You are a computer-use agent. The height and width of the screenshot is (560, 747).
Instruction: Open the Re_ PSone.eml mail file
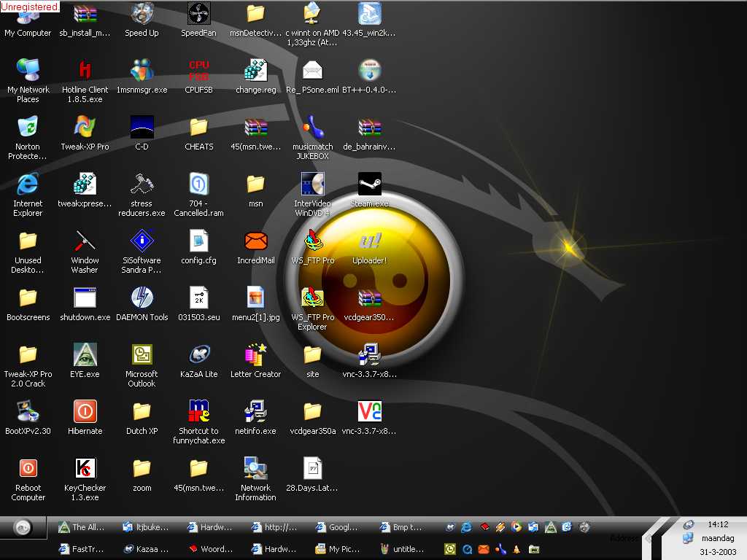312,71
